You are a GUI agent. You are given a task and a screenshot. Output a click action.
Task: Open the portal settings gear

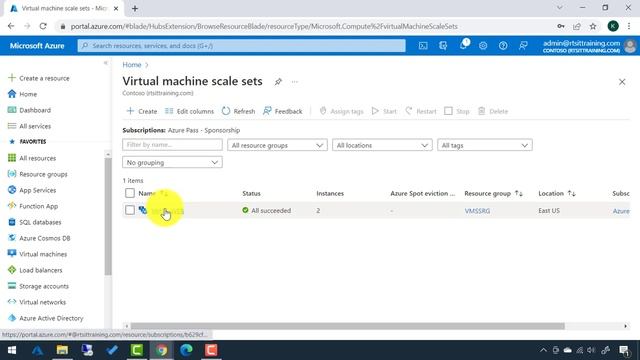(483, 46)
